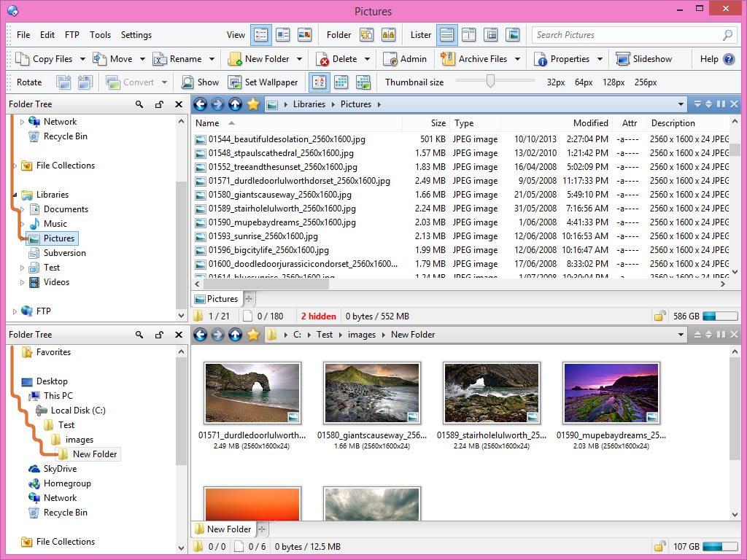Screen dimensions: 747x560
Task: Go up one level in the New Folder pane
Action: 235,335
